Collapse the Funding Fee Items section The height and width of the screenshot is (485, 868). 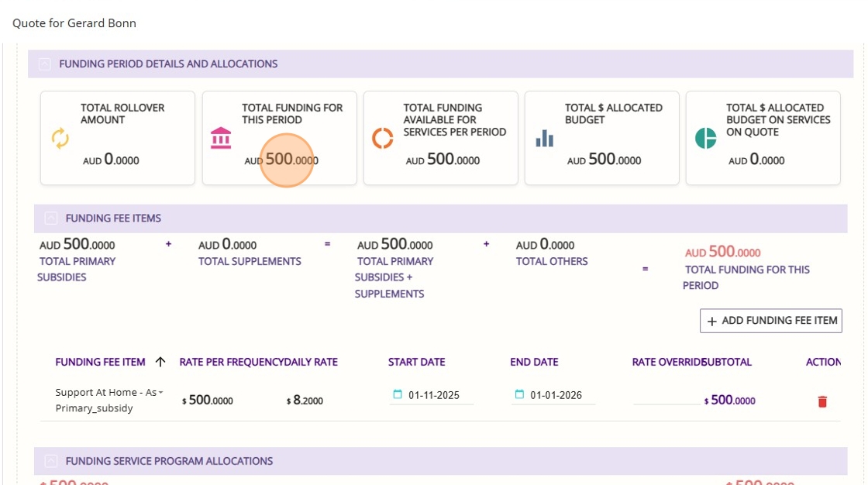[x=51, y=218]
